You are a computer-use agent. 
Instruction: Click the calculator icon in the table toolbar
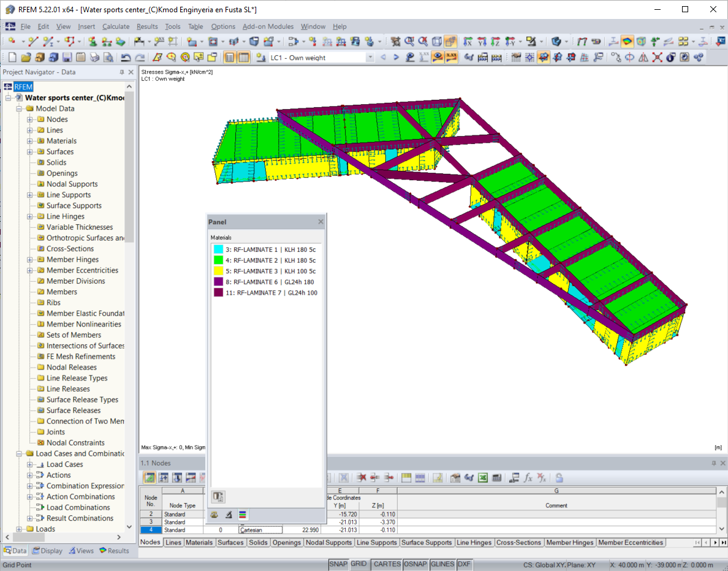tap(497, 477)
